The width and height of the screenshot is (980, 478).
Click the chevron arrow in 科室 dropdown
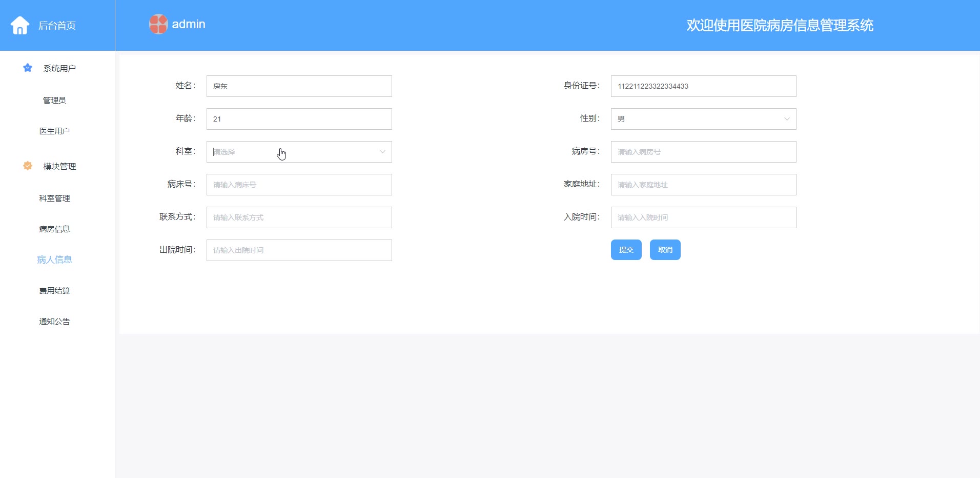coord(382,152)
